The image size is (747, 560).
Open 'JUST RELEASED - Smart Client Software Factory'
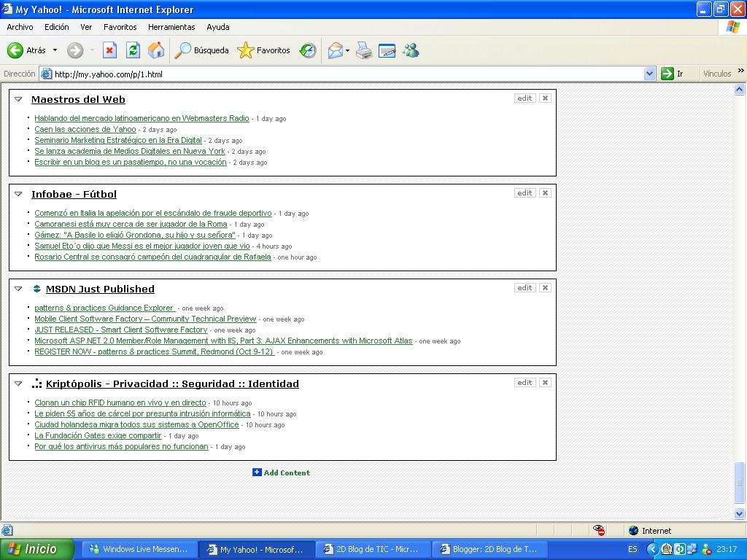121,330
